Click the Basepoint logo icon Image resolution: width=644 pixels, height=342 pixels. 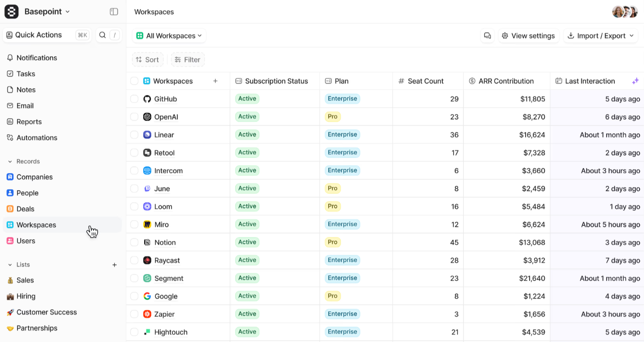coord(12,12)
